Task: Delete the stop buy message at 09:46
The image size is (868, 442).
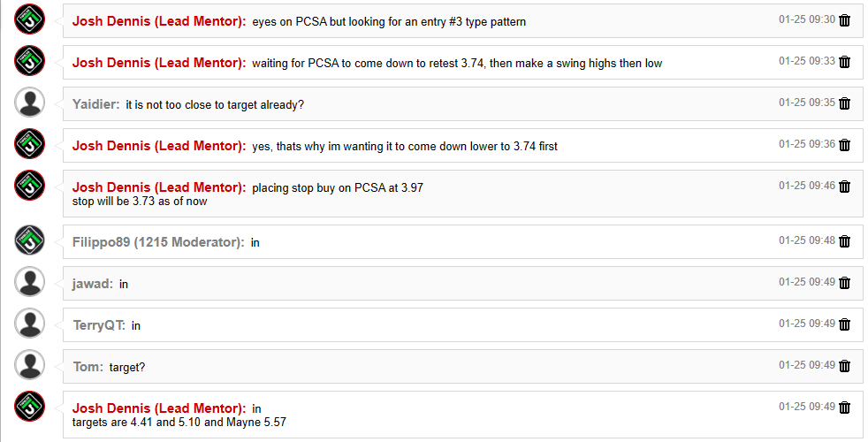Action: point(844,187)
